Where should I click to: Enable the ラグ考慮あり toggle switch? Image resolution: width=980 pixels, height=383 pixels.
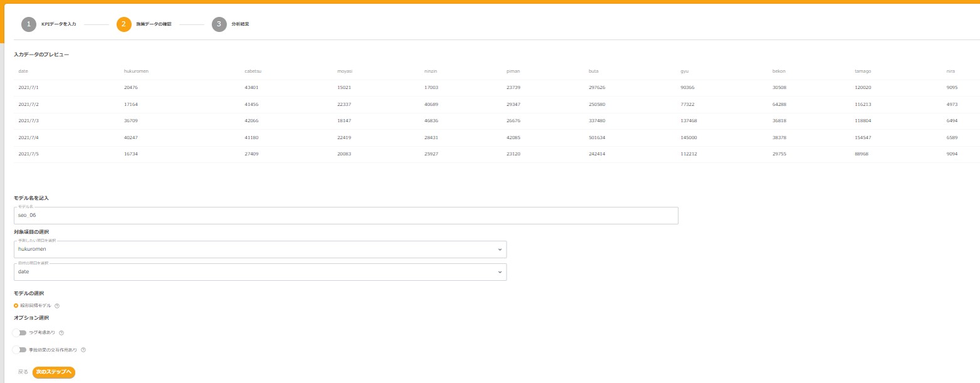click(x=20, y=333)
